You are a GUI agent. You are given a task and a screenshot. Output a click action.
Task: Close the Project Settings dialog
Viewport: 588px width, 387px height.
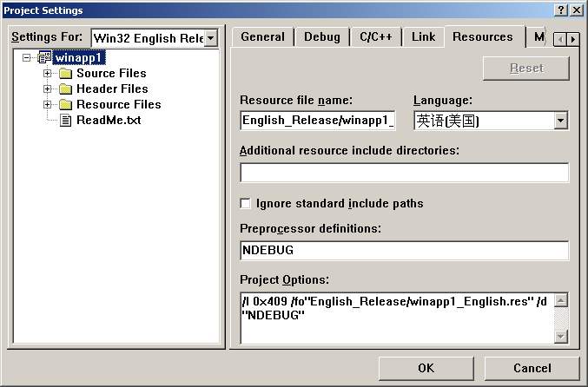pos(577,10)
